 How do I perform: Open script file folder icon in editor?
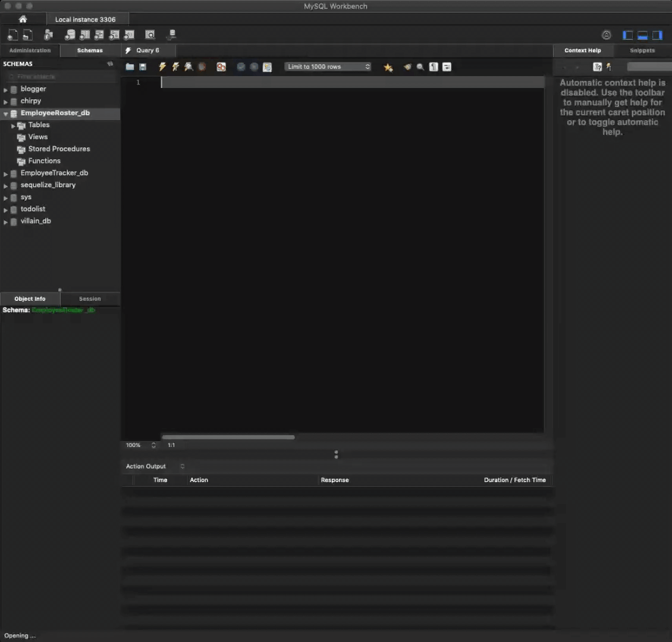point(130,67)
